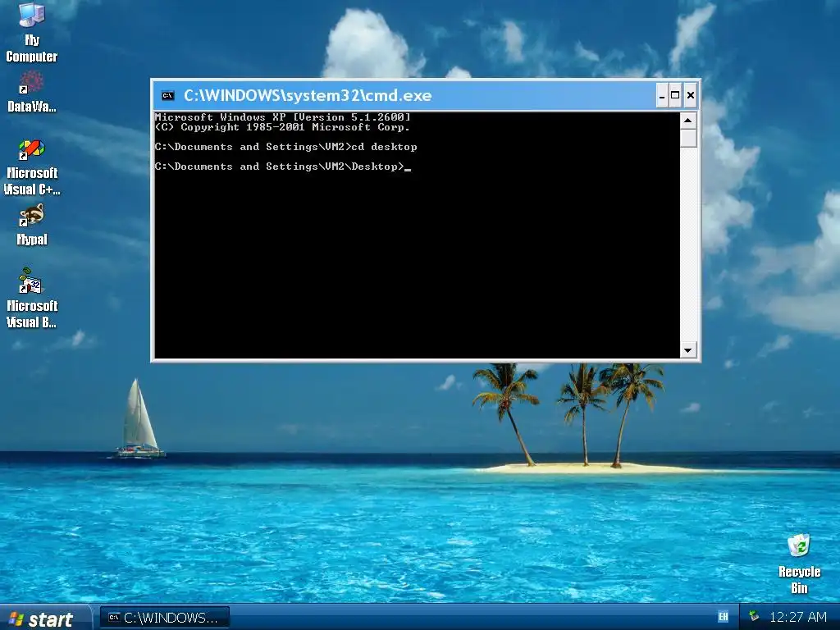Click the Desktop prompt line in console
This screenshot has height=630, width=840.
pyautogui.click(x=282, y=167)
